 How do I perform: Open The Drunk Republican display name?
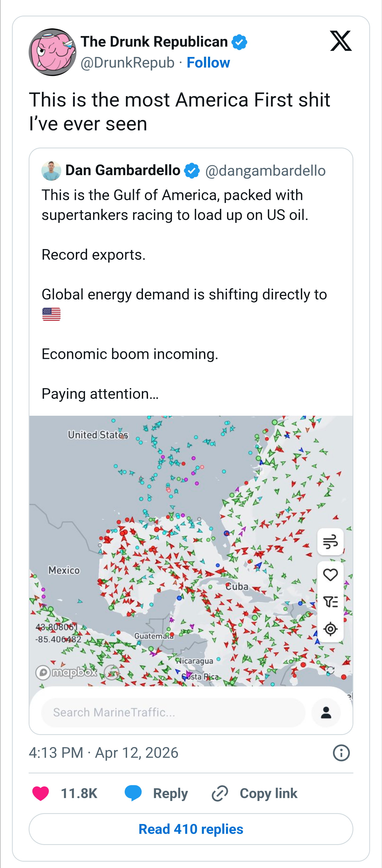coord(154,42)
